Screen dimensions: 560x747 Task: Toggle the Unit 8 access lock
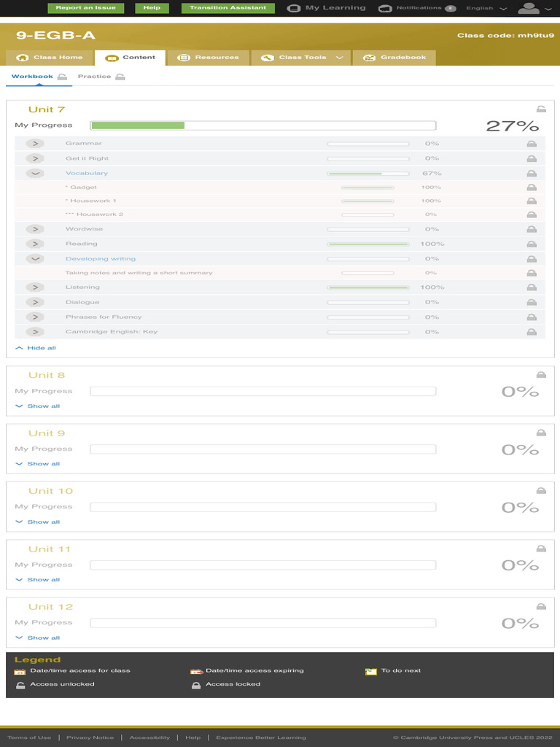tap(541, 375)
